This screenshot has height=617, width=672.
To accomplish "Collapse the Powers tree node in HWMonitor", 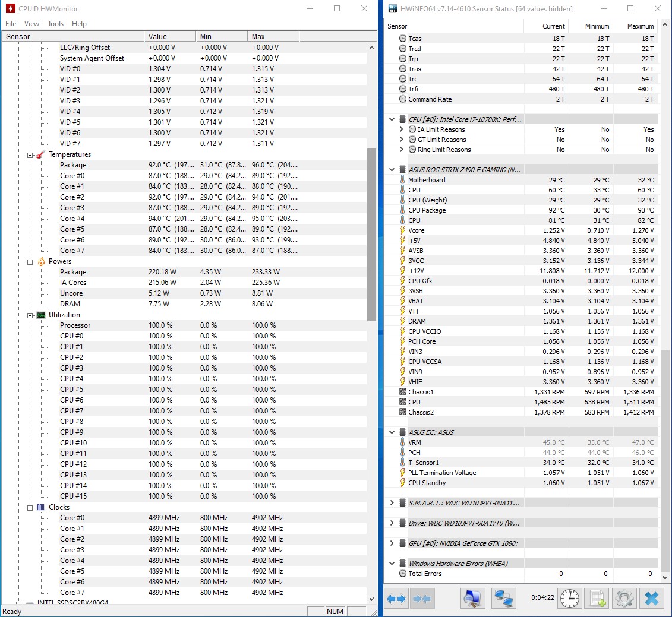I will (x=30, y=262).
